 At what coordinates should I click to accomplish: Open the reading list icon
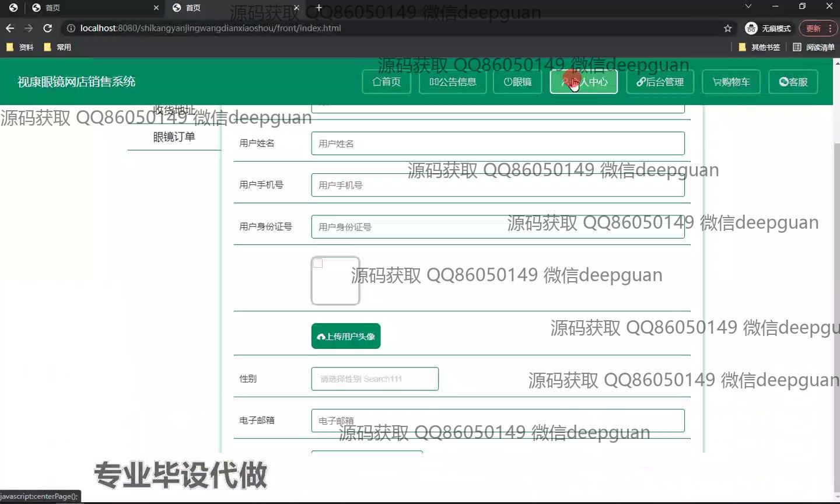797,47
